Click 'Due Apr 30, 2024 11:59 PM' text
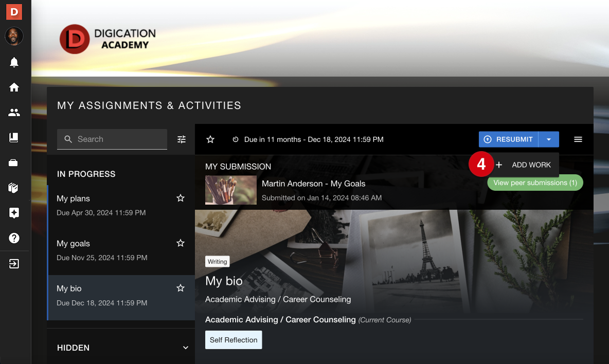Image resolution: width=609 pixels, height=364 pixels. pos(101,213)
